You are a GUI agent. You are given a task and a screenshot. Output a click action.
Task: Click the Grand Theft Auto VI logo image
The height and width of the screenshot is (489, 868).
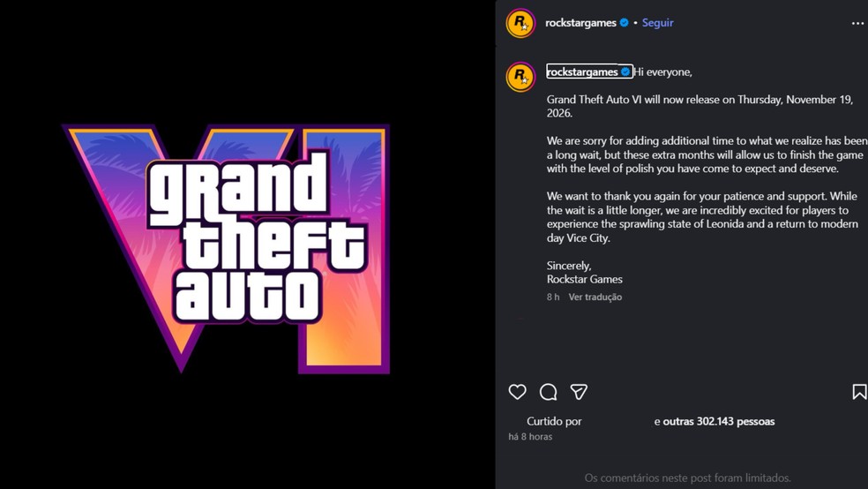point(226,245)
